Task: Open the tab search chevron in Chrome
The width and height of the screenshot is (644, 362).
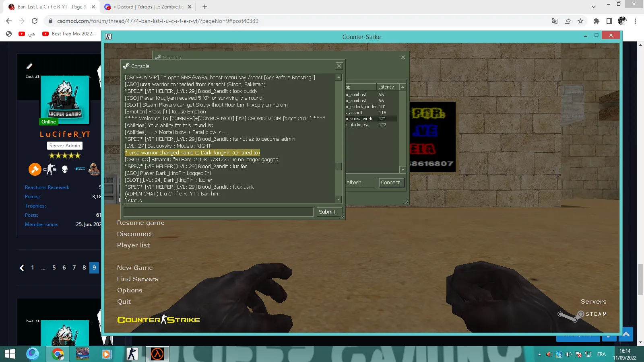Action: click(x=594, y=7)
